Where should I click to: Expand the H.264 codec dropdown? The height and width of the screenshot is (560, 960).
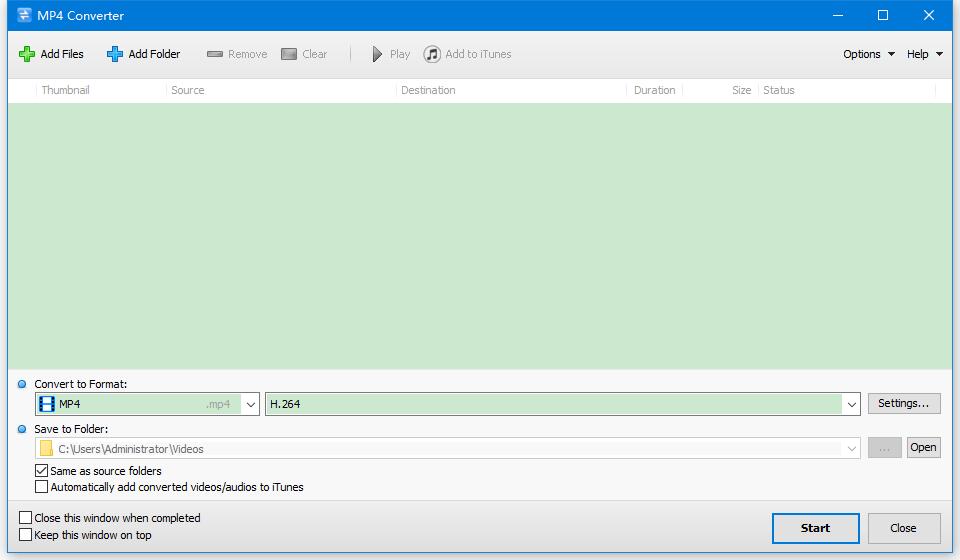pyautogui.click(x=851, y=404)
